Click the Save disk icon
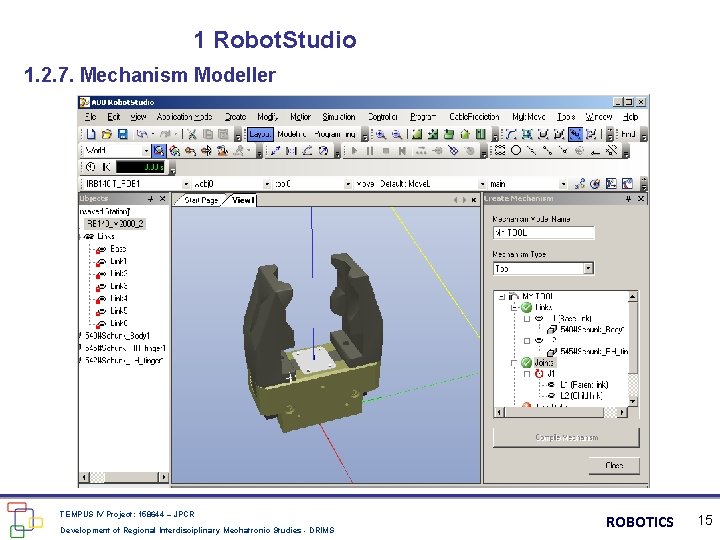 123,134
